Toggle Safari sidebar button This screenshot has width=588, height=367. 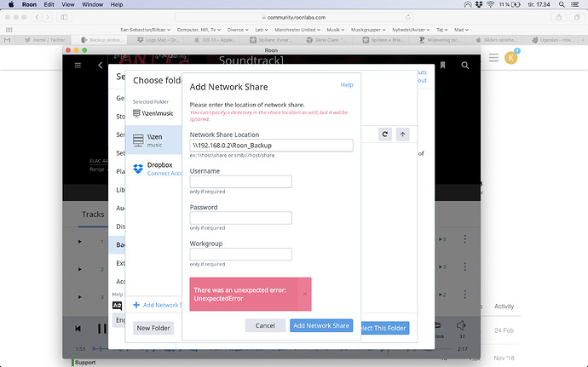(x=64, y=17)
